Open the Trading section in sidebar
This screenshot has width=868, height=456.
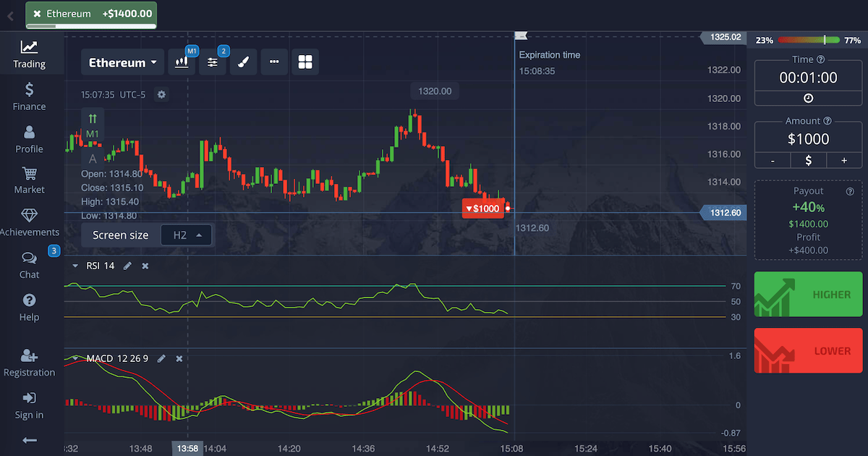[29, 54]
